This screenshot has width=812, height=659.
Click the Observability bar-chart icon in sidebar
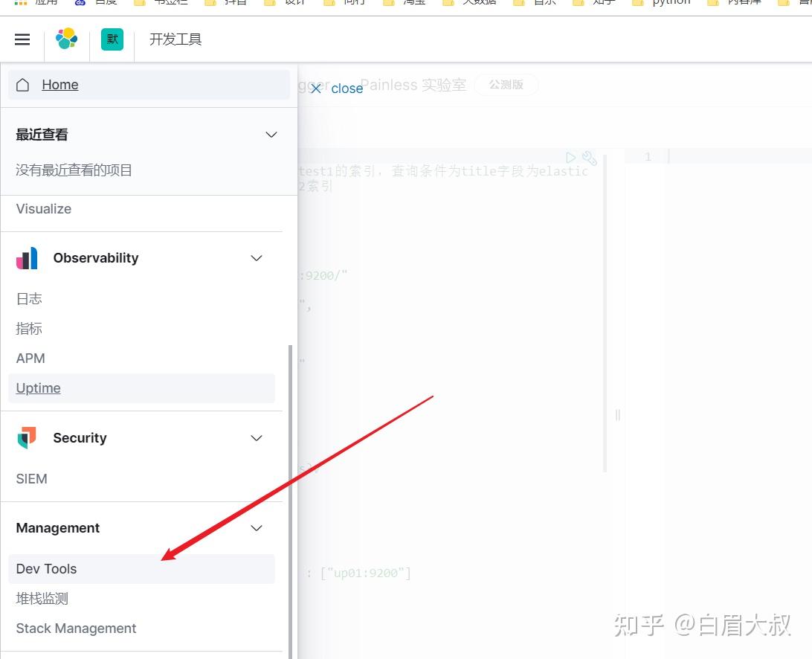[28, 258]
